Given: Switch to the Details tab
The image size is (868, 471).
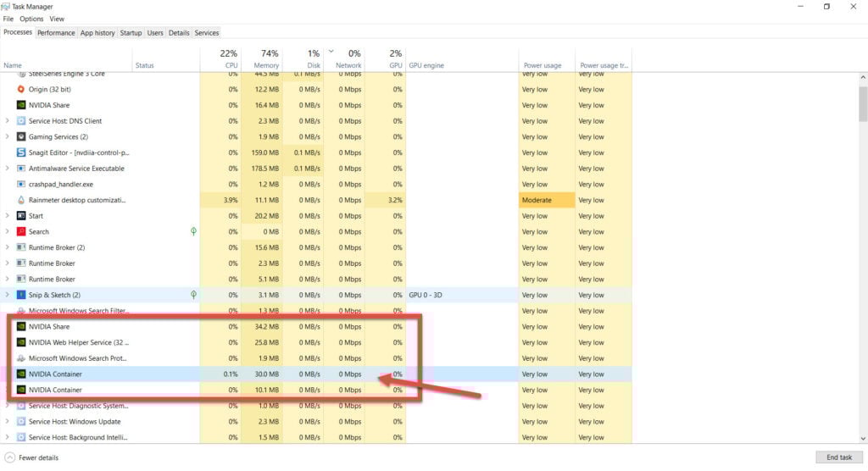Looking at the screenshot, I should tap(179, 33).
